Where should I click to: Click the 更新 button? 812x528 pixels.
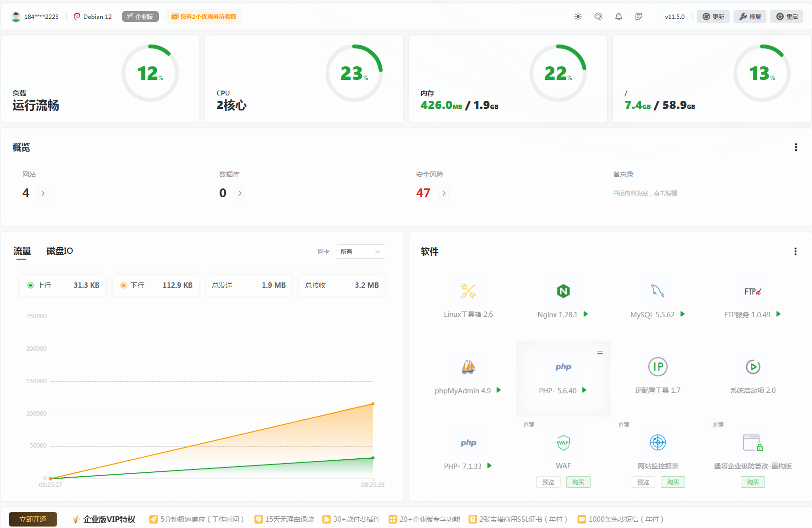pyautogui.click(x=713, y=16)
